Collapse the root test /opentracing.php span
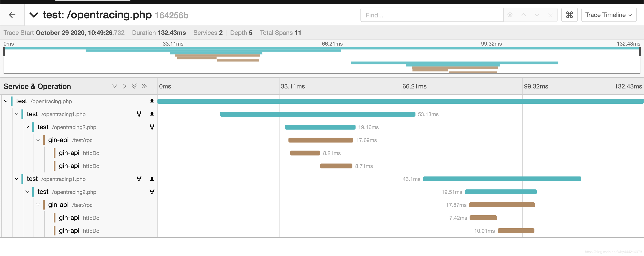 (6, 101)
